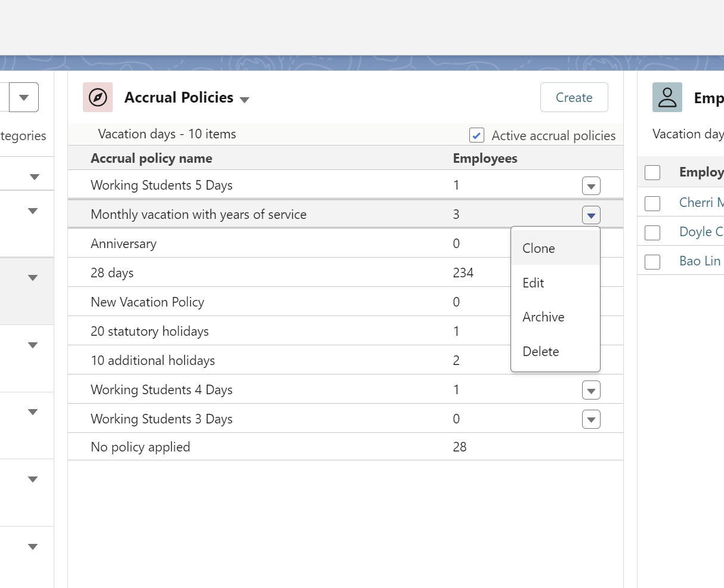Screen dimensions: 724x588
Task: Close Monthly vacation row actions arrow
Action: pos(590,215)
